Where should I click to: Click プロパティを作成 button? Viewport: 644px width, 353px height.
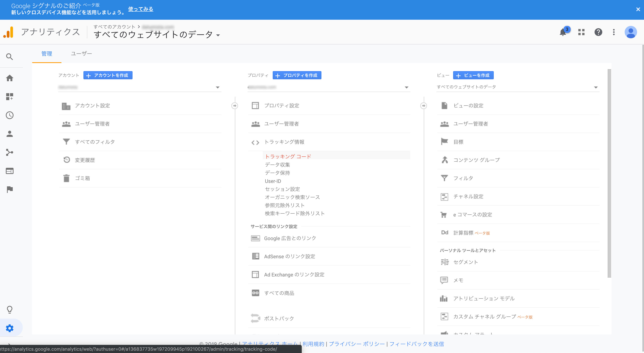[297, 75]
